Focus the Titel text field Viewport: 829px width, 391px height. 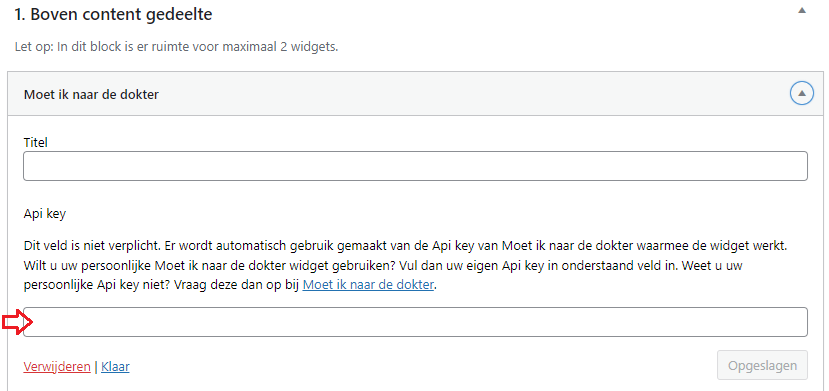[x=415, y=166]
